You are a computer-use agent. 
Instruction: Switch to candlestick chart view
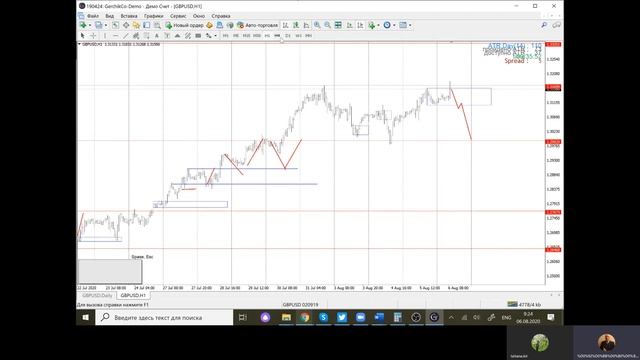(x=296, y=25)
